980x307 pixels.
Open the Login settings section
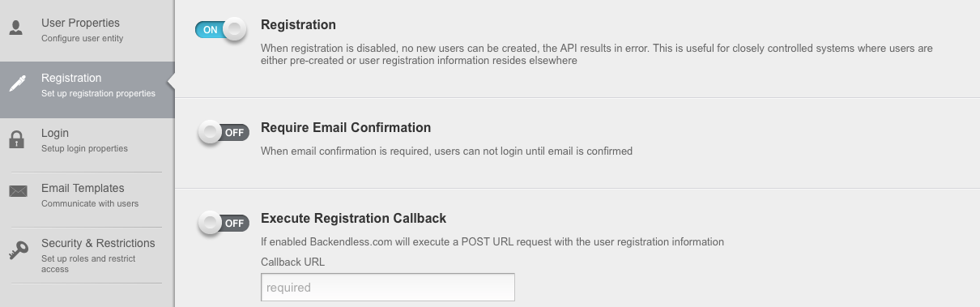pos(87,140)
